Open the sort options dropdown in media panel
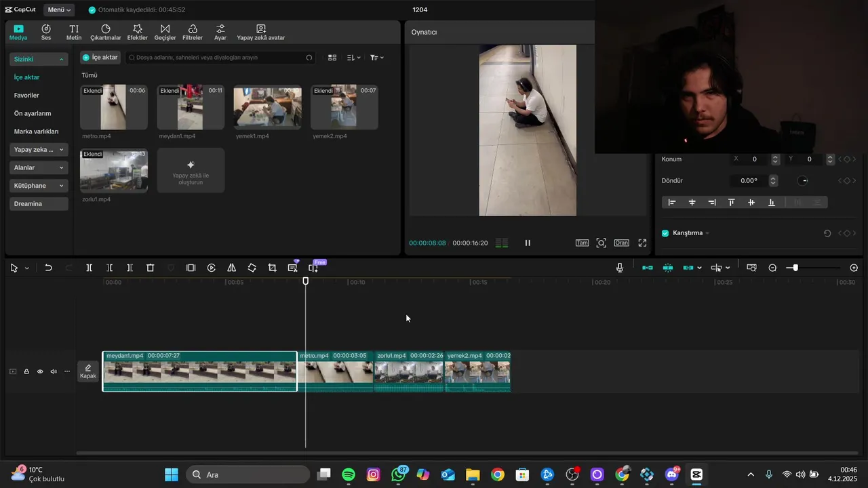 click(354, 58)
